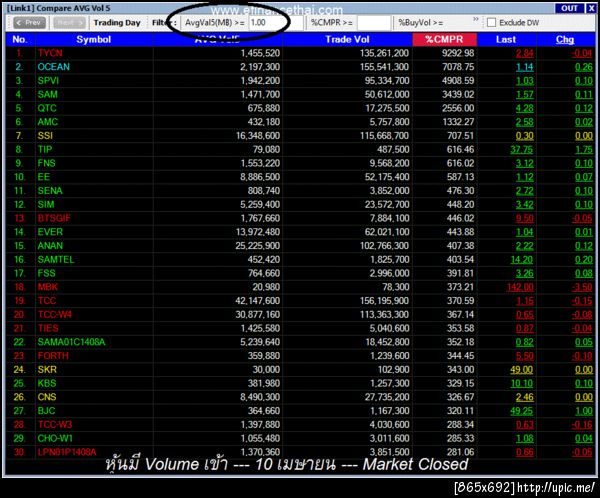Click average volume 42,147,600 for TCC
Image resolution: width=600 pixels, height=498 pixels.
click(x=258, y=301)
